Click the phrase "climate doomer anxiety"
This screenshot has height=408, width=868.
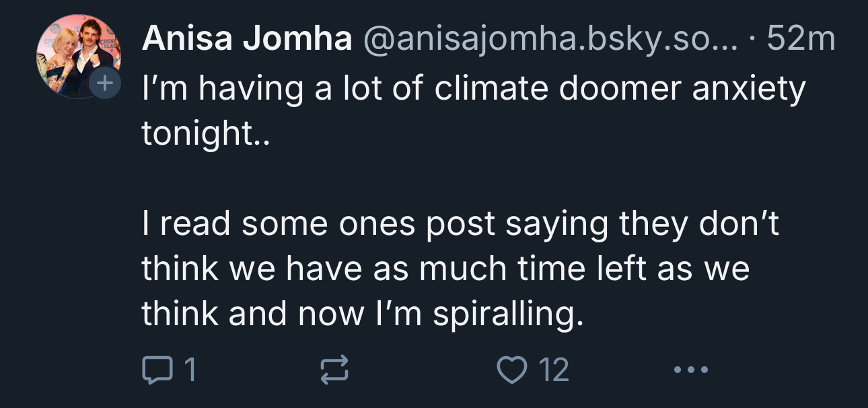pyautogui.click(x=620, y=88)
